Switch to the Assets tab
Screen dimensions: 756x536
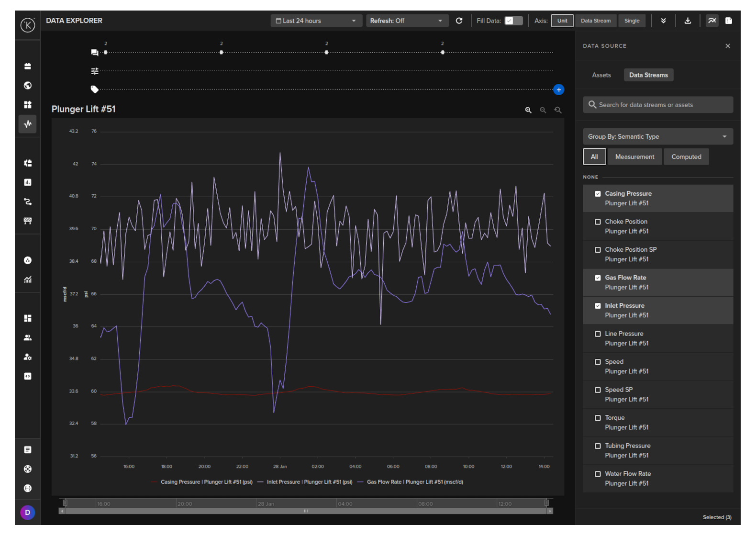point(601,75)
